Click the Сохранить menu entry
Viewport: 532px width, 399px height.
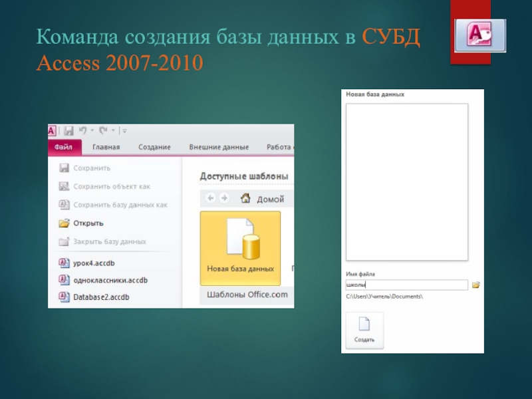[92, 168]
